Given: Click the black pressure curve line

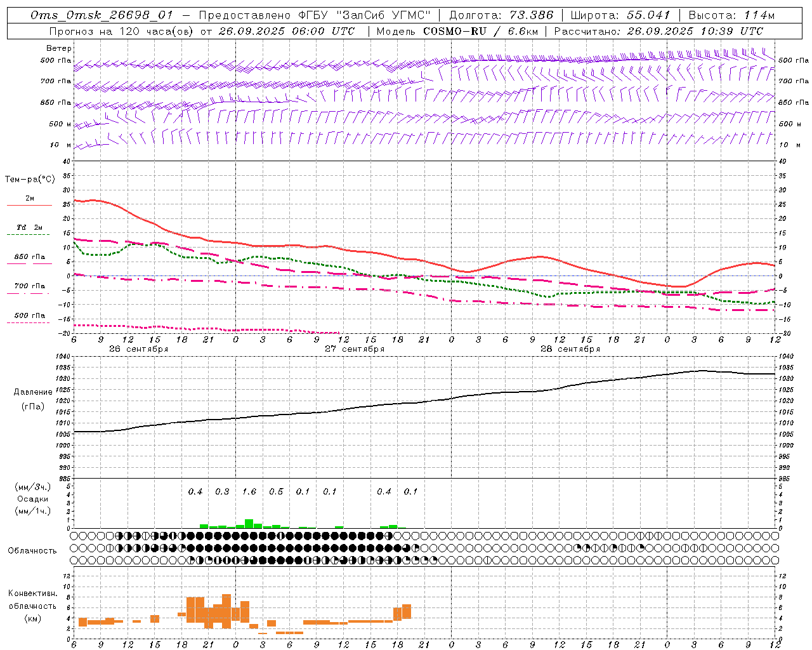Looking at the screenshot, I should 425,402.
